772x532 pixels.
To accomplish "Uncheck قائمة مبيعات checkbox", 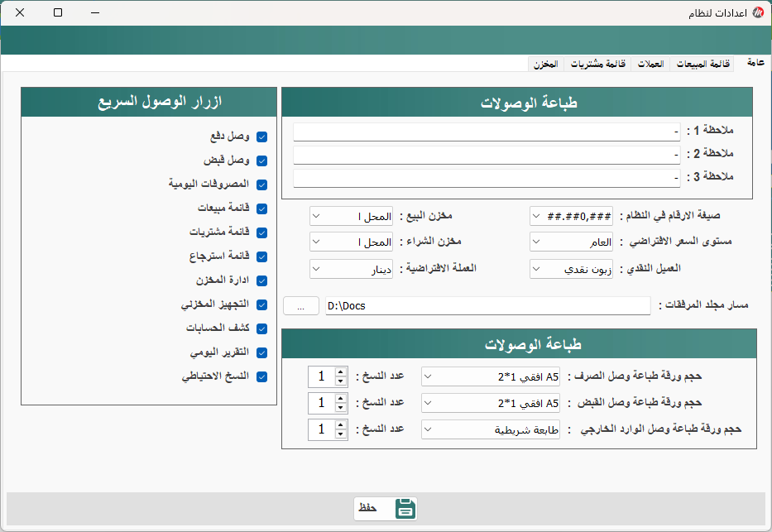I will click(262, 208).
